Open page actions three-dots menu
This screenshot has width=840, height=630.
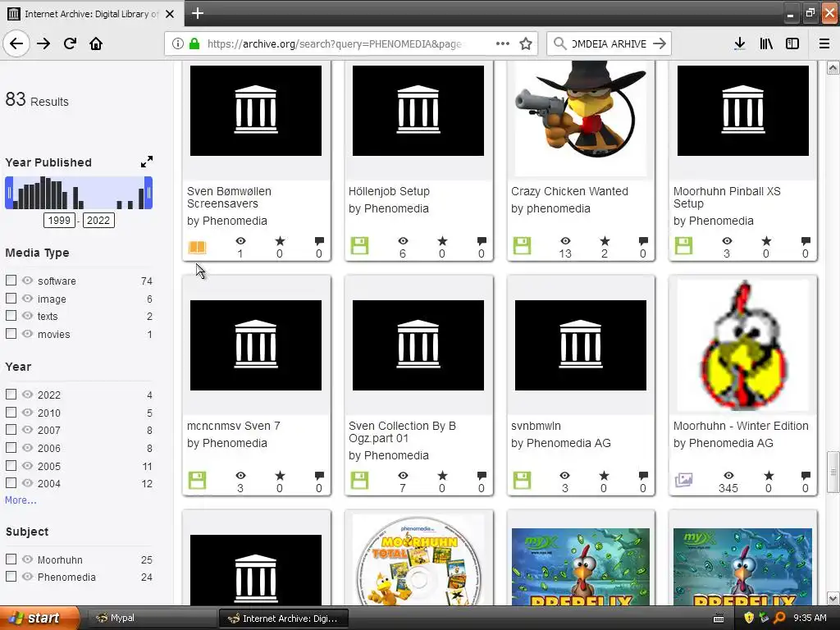503,43
